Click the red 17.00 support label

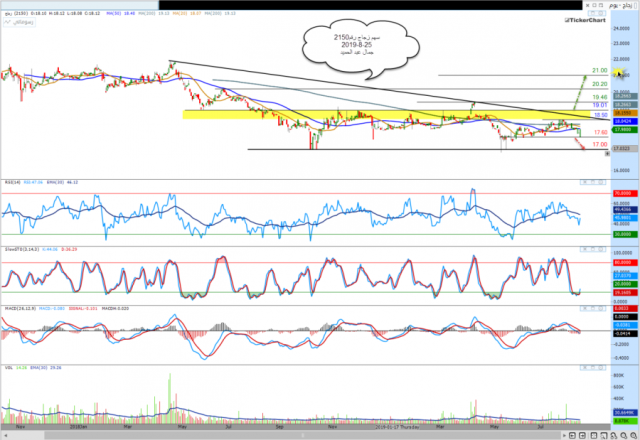click(x=600, y=144)
